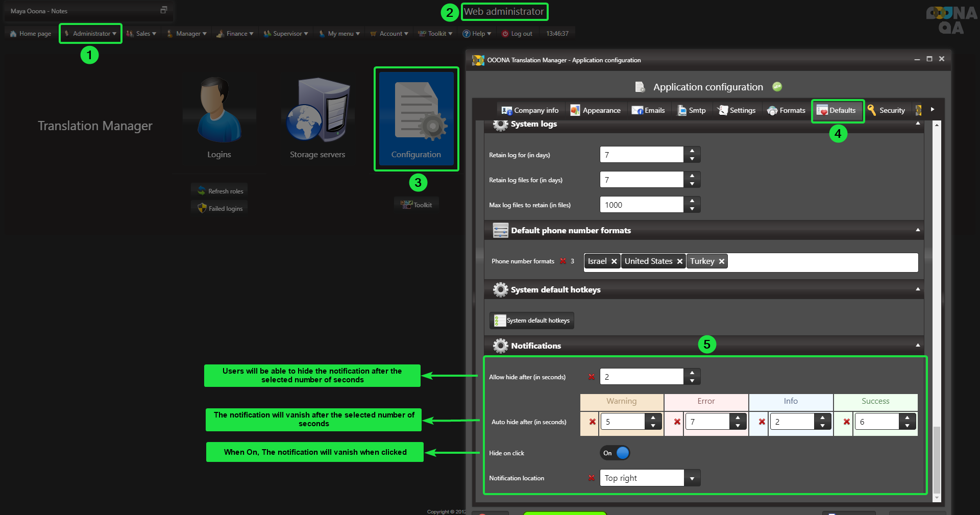Collapse the Notifications section
Viewport: 980px width, 515px height.
click(x=918, y=346)
